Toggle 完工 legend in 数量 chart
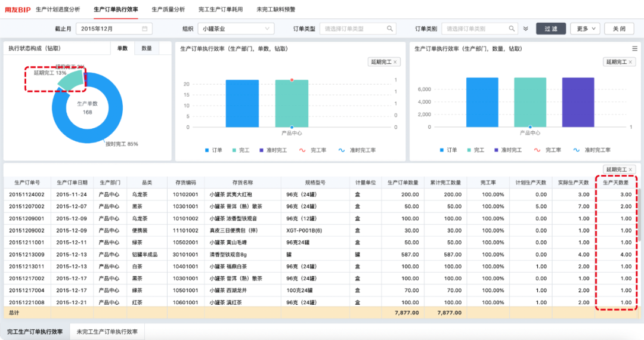 (x=476, y=150)
